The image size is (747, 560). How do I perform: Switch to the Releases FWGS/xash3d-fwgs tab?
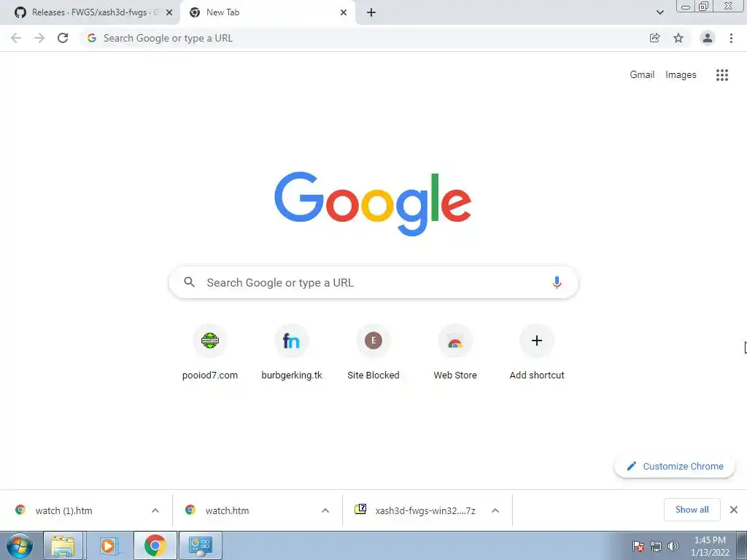[90, 12]
